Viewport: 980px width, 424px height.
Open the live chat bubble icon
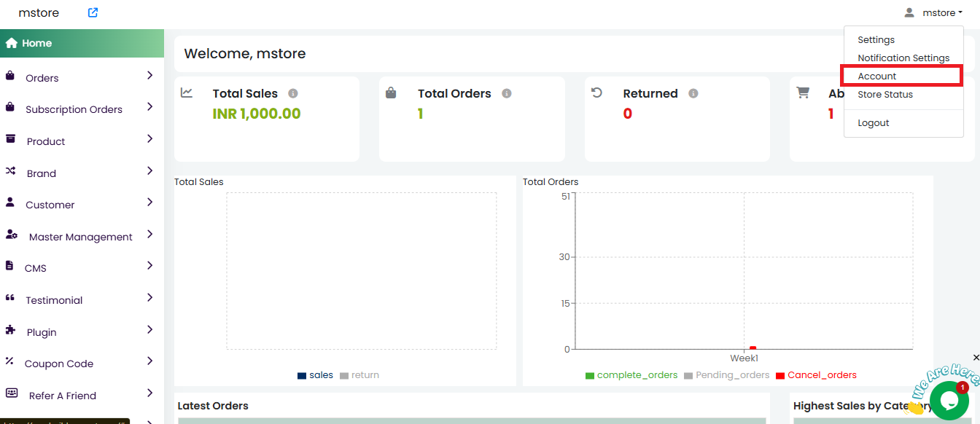[949, 400]
